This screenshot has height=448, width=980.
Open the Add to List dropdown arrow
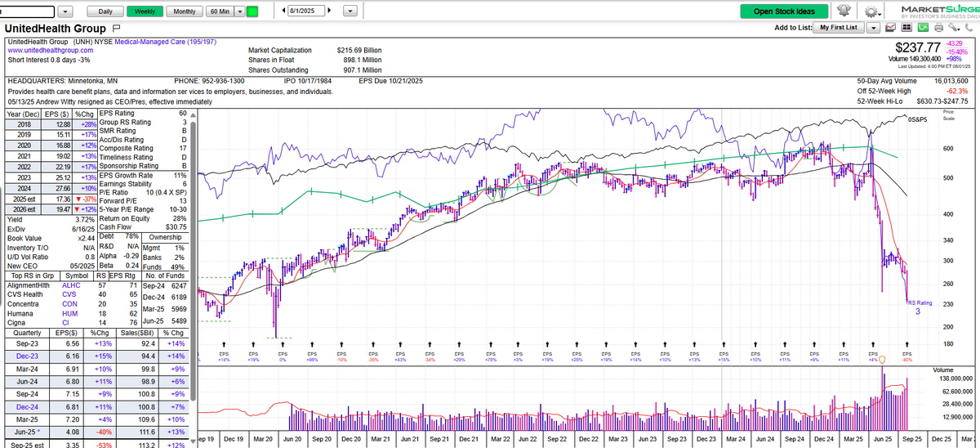(x=874, y=27)
